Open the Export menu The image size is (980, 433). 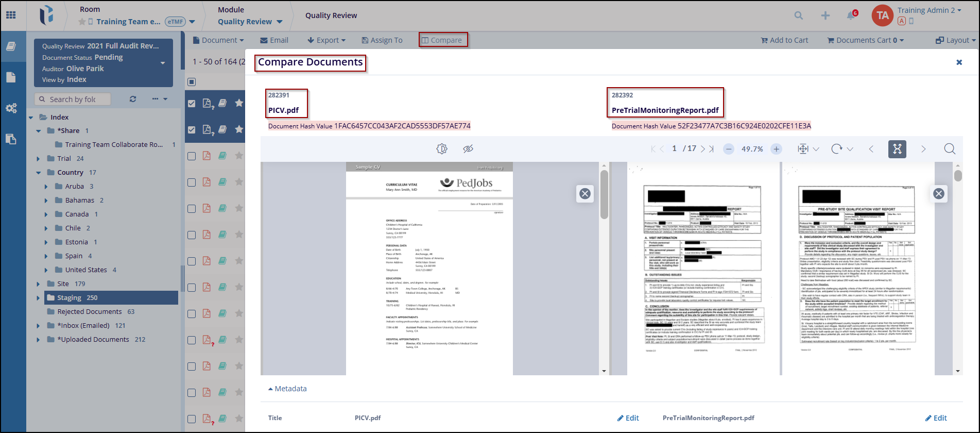(326, 40)
